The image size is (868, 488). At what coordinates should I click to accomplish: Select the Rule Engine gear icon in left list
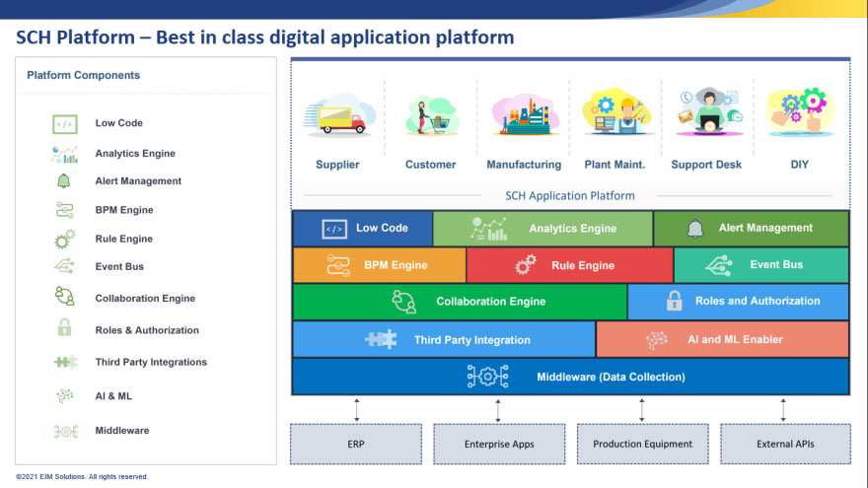(64, 239)
